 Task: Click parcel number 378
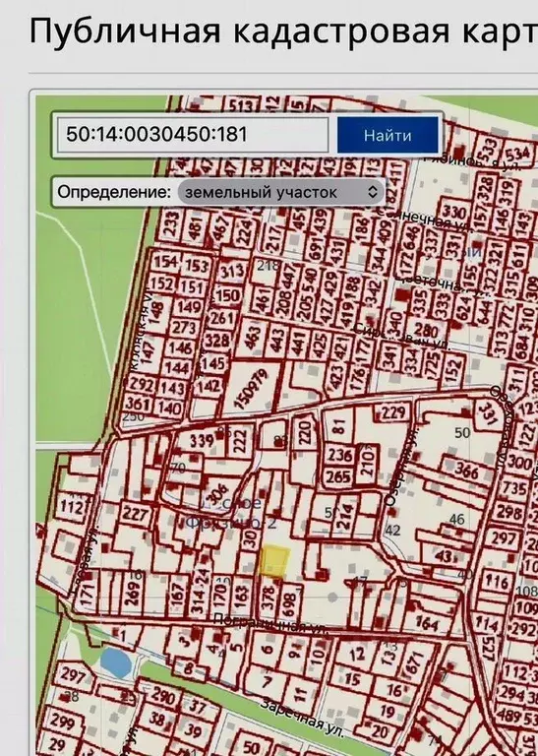(268, 598)
